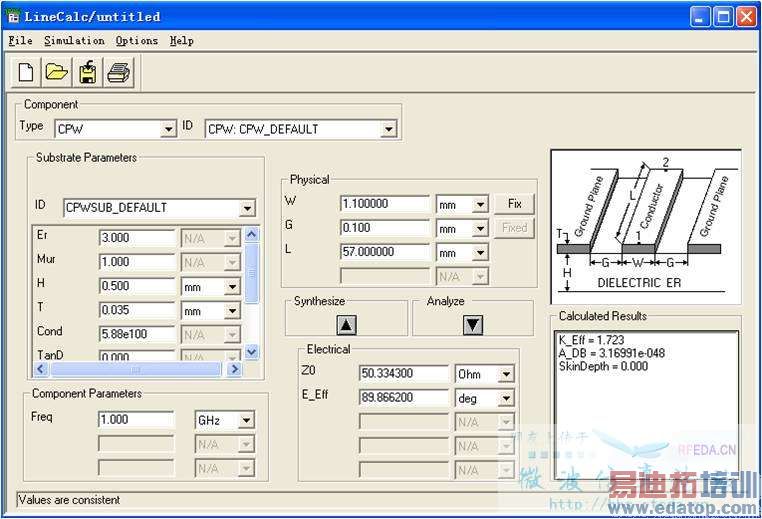The height and width of the screenshot is (519, 762).
Task: Click the LineCalc title bar app icon
Action: tap(14, 17)
